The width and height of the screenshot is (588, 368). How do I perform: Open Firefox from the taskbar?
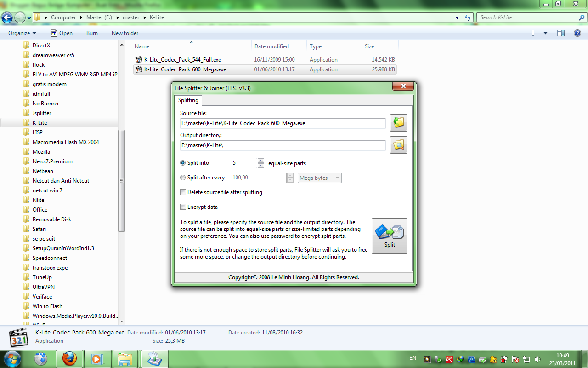tap(69, 358)
